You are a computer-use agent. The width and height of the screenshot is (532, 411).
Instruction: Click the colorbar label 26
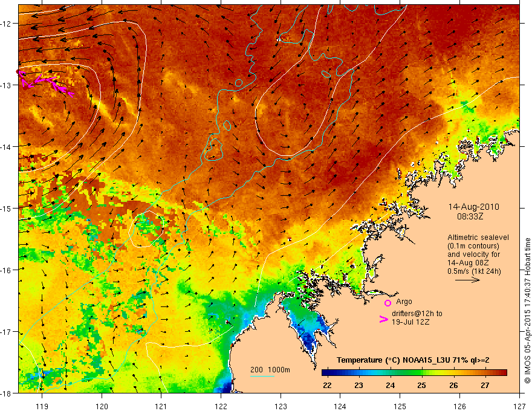tap(453, 385)
